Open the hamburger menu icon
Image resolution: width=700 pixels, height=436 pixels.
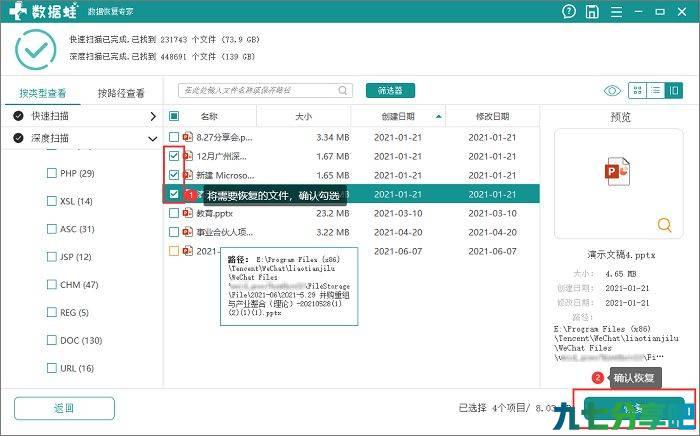click(617, 12)
